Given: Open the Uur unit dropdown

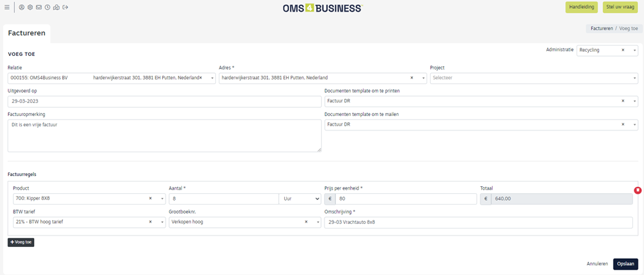Looking at the screenshot, I should click(x=300, y=199).
